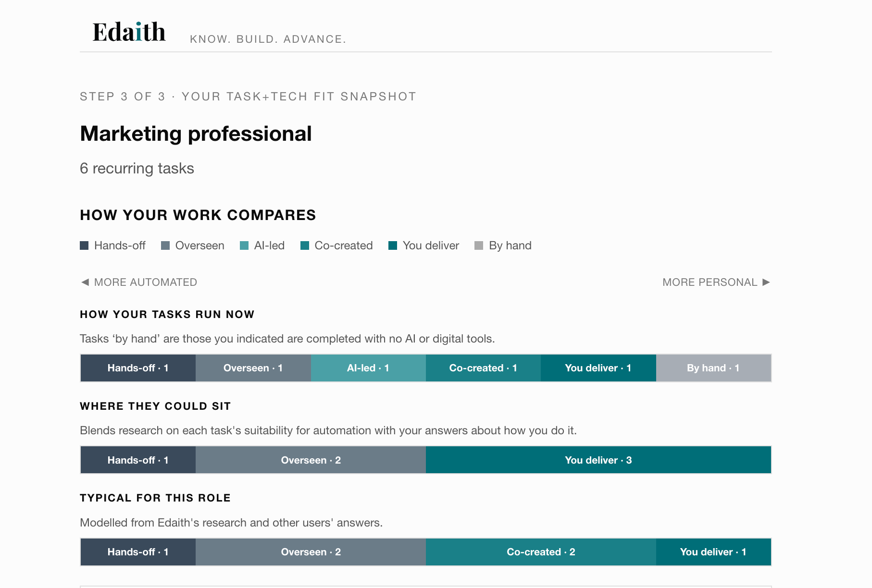Click the By hand legend color square

click(x=479, y=245)
